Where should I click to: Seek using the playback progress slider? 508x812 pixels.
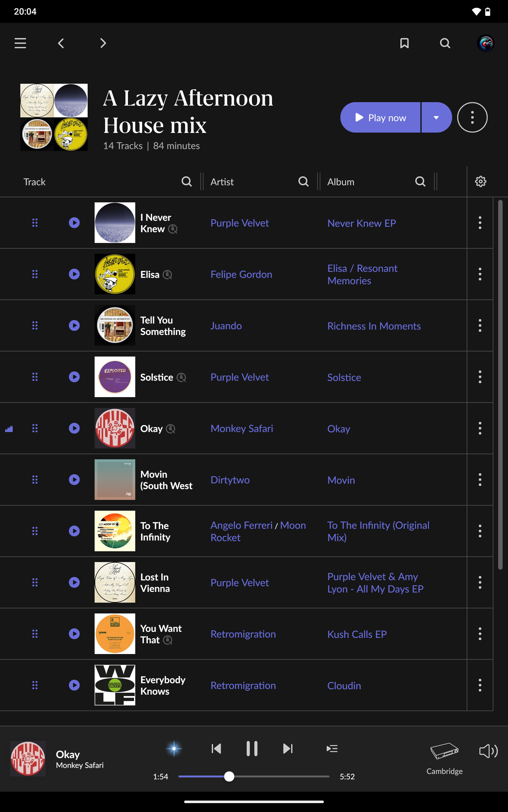point(254,776)
